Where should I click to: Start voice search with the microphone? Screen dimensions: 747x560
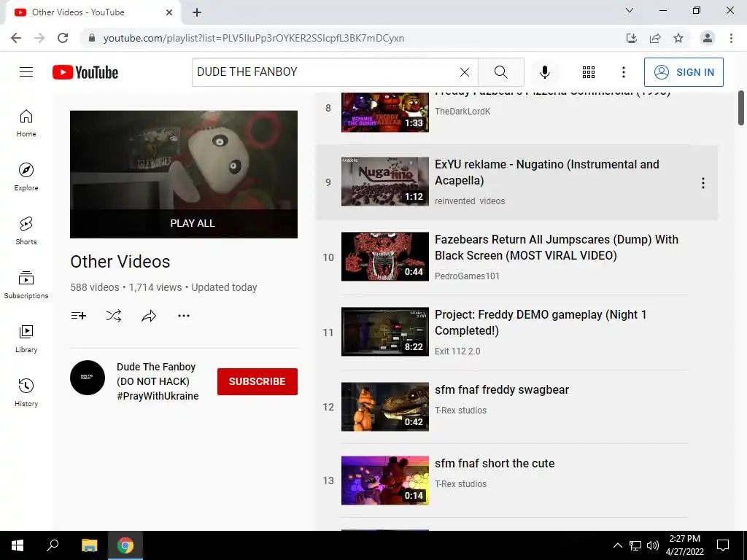point(544,72)
